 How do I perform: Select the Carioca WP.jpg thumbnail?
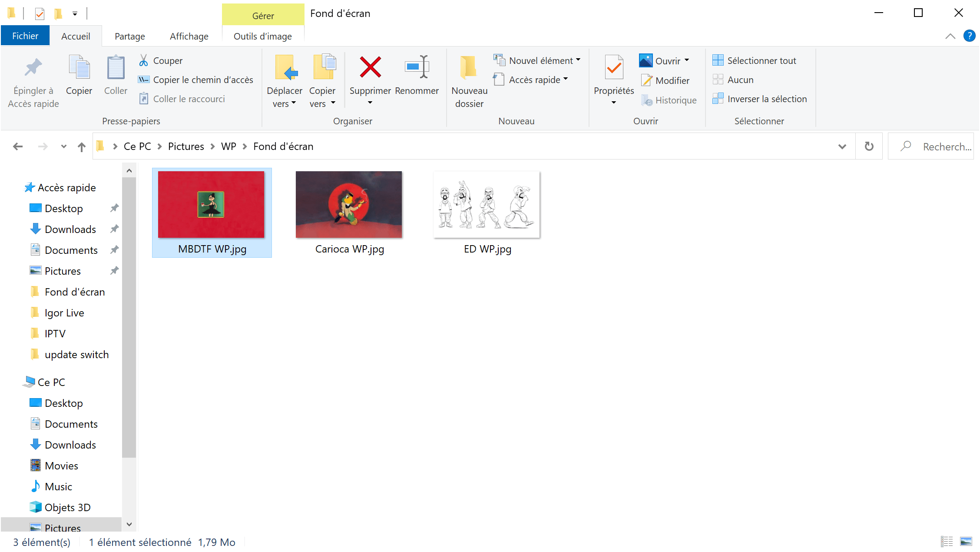pos(348,204)
